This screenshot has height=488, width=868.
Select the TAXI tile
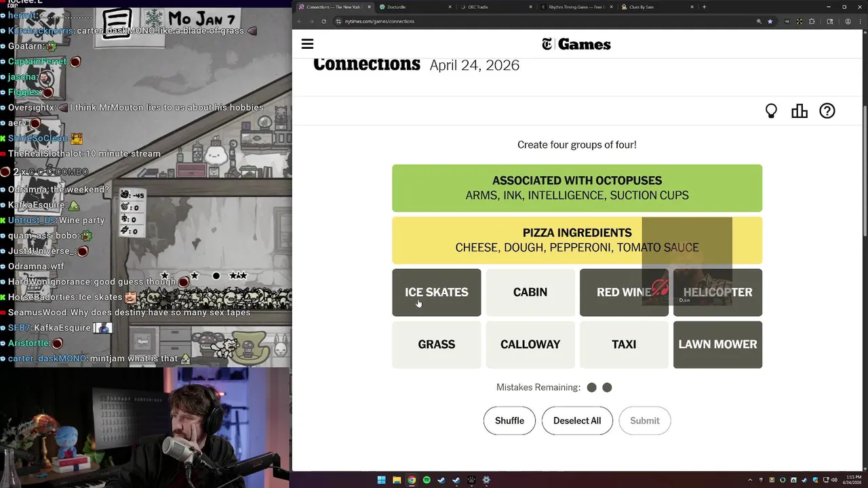[x=624, y=344]
